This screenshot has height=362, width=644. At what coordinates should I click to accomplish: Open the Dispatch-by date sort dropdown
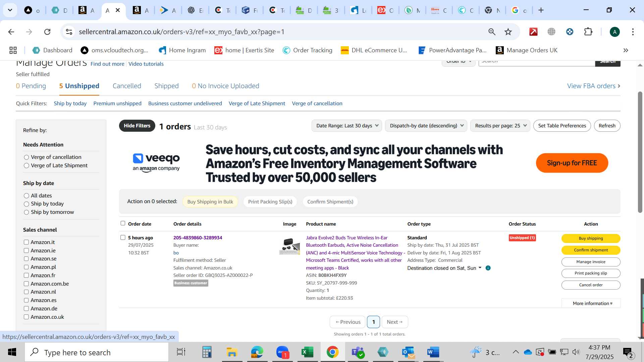pos(426,126)
